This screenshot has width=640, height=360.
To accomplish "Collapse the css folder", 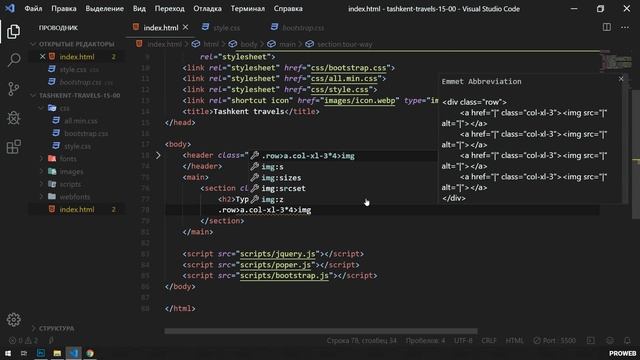I will pos(65,108).
